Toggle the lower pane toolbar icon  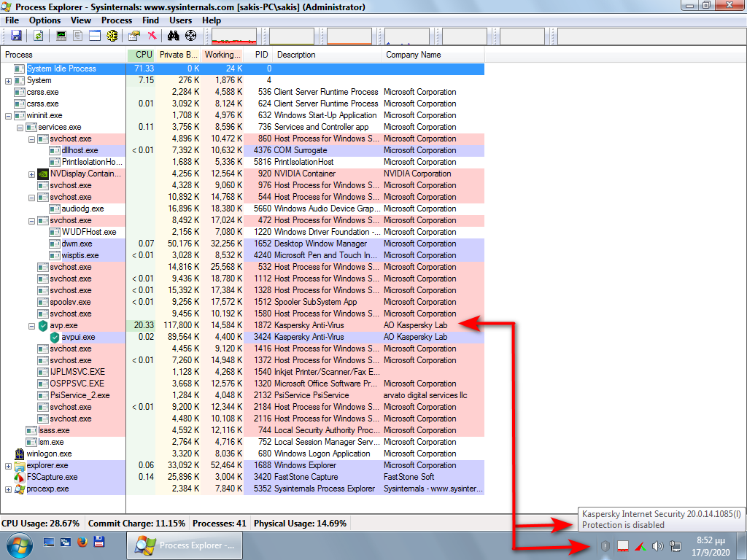click(x=95, y=36)
